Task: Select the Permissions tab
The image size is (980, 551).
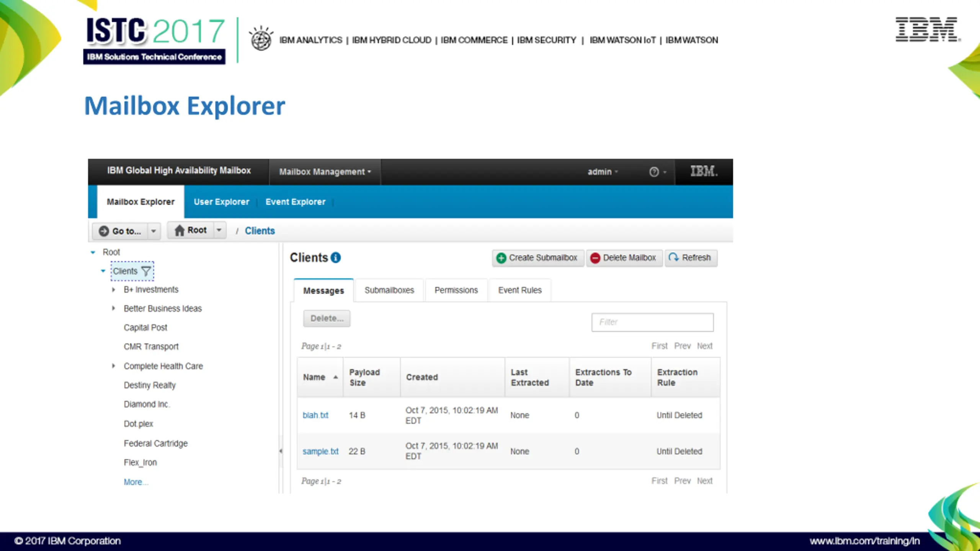Action: pyautogui.click(x=456, y=290)
